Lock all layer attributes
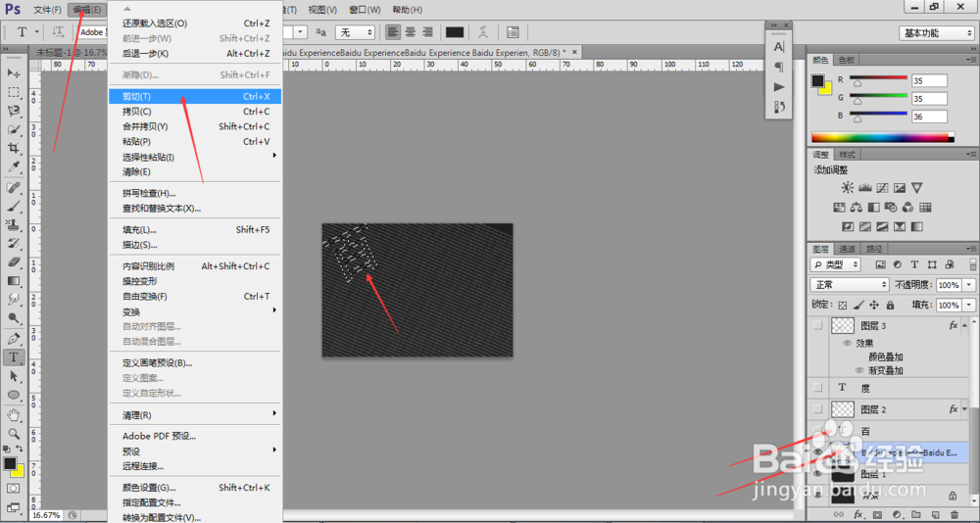The height and width of the screenshot is (523, 980). pos(890,305)
